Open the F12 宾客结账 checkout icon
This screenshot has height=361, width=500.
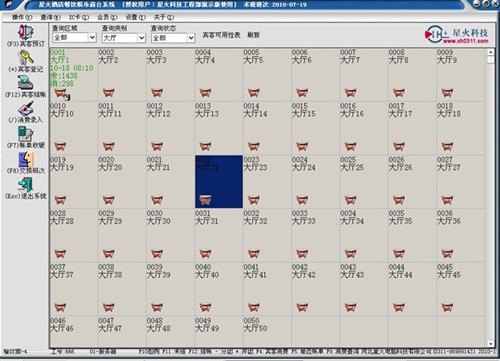(x=25, y=82)
